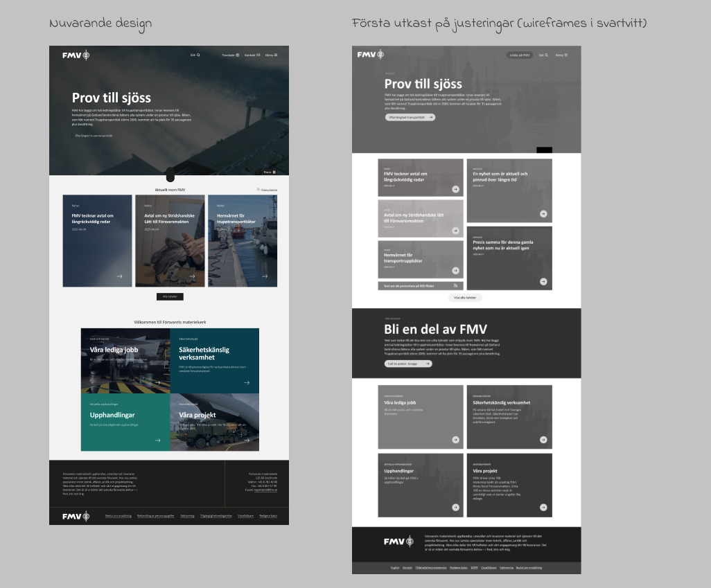Open Kontakt link in wireframe footer
This screenshot has height=588, width=711.
407,568
